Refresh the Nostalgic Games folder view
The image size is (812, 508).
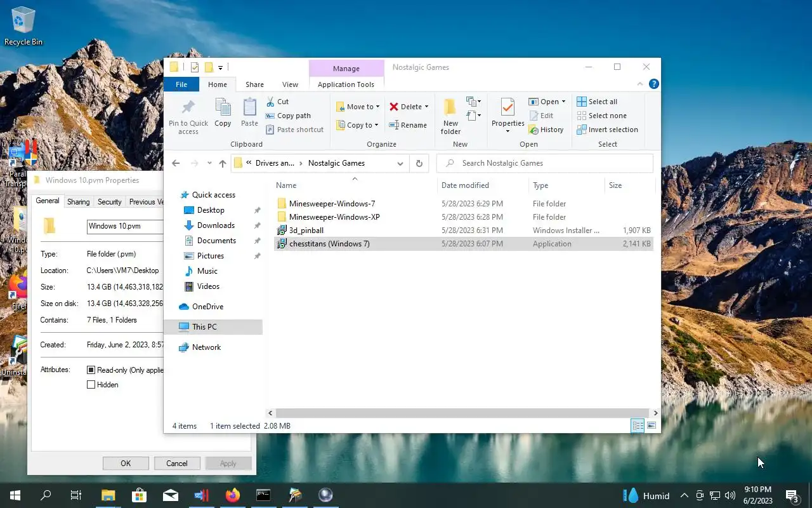419,163
